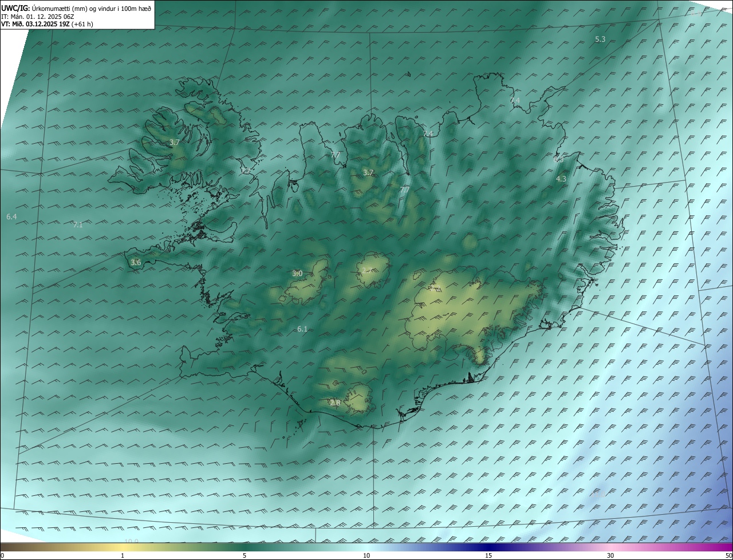Click the precipitation colour scale bar
733x560 pixels.
point(366,547)
